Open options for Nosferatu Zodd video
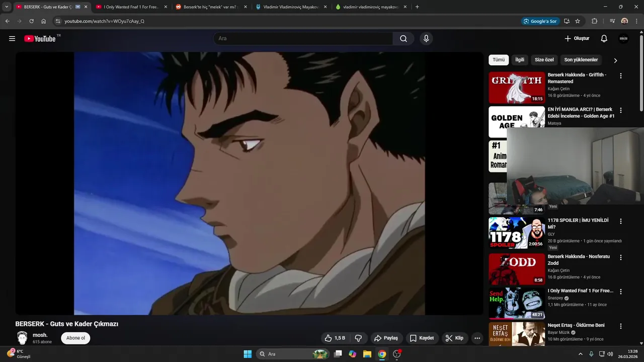644x362 pixels. coord(620,257)
